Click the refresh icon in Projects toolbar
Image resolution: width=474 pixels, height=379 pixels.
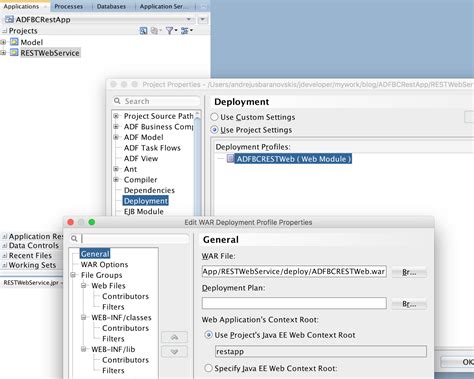155,31
